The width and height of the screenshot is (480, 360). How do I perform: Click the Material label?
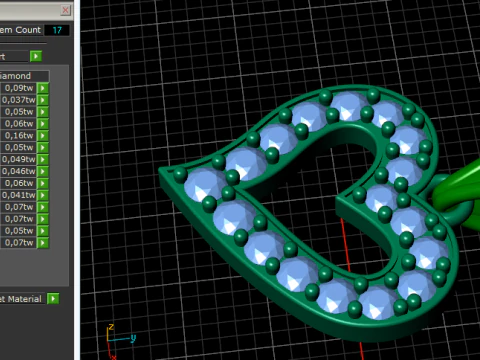[x=21, y=299]
